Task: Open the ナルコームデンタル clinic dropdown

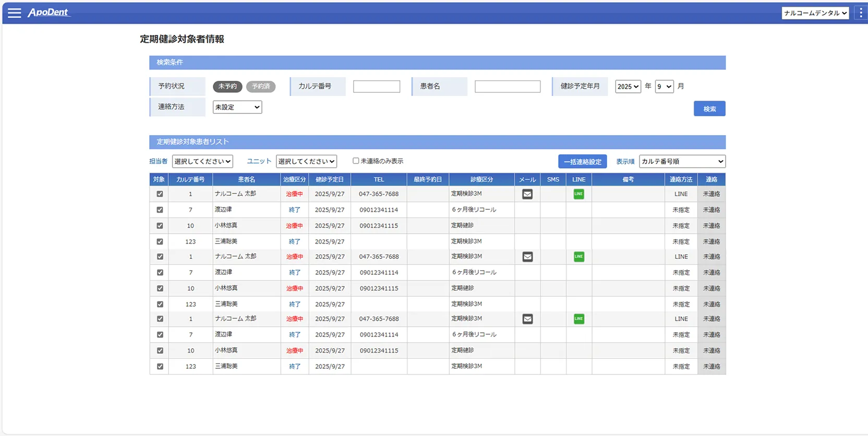Action: click(x=815, y=13)
